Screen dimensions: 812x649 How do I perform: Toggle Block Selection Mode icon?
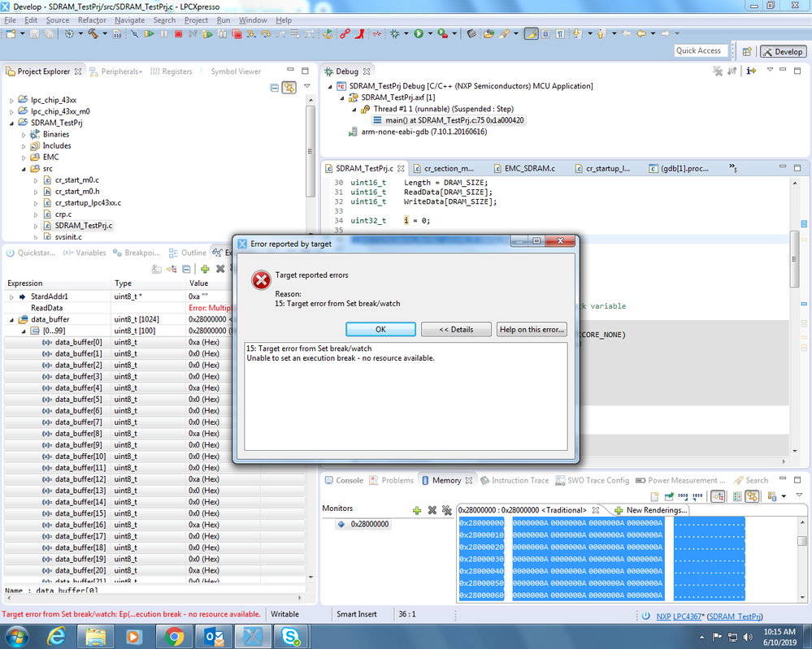[545, 33]
